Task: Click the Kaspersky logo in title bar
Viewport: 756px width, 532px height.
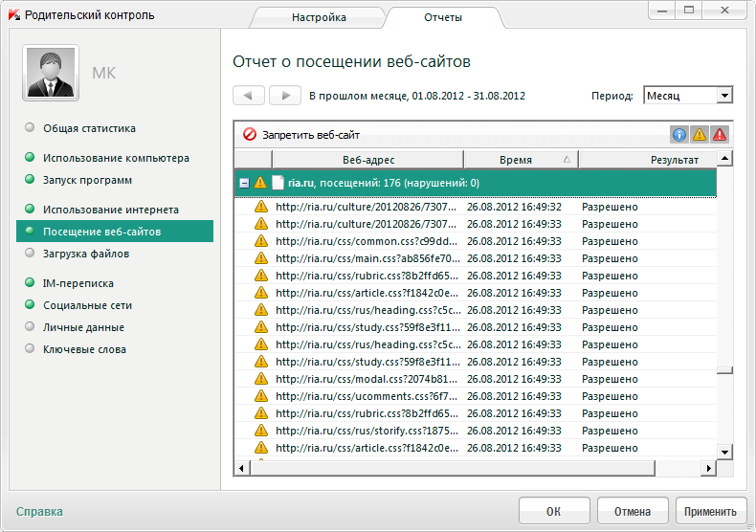Action: point(15,15)
